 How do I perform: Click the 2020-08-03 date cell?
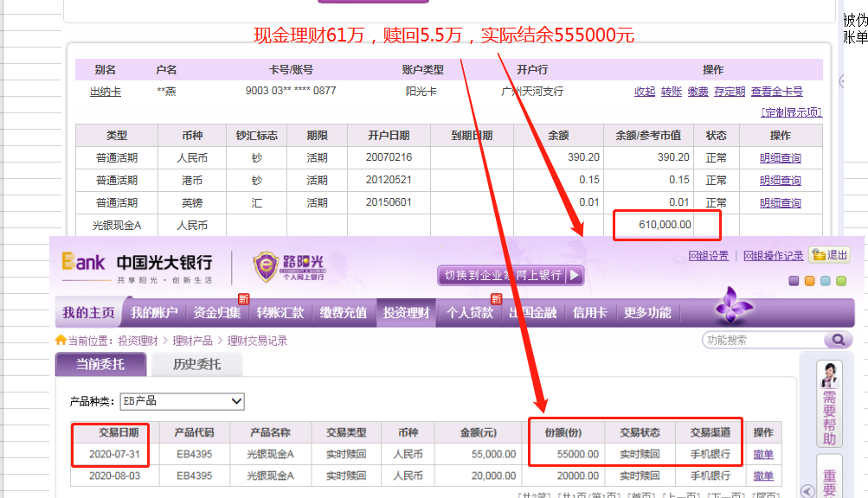click(x=114, y=476)
